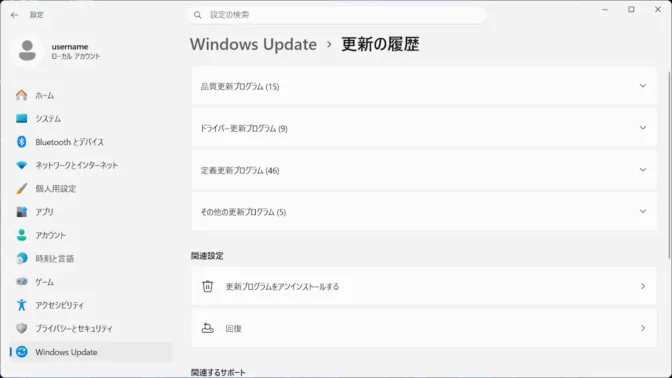The height and width of the screenshot is (378, 672).
Task: Open システム settings page
Action: [91, 118]
